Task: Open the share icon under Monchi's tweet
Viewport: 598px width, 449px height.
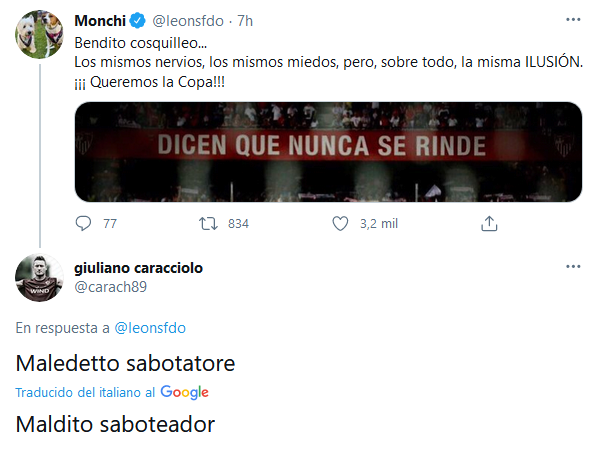Action: coord(489,224)
